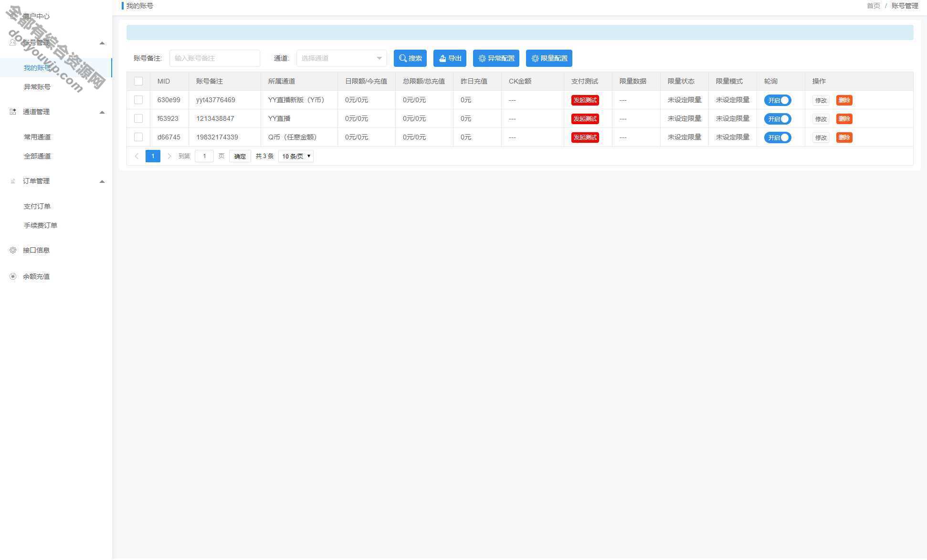Toggle polling switch for 19832174339
927x560 pixels.
[778, 137]
